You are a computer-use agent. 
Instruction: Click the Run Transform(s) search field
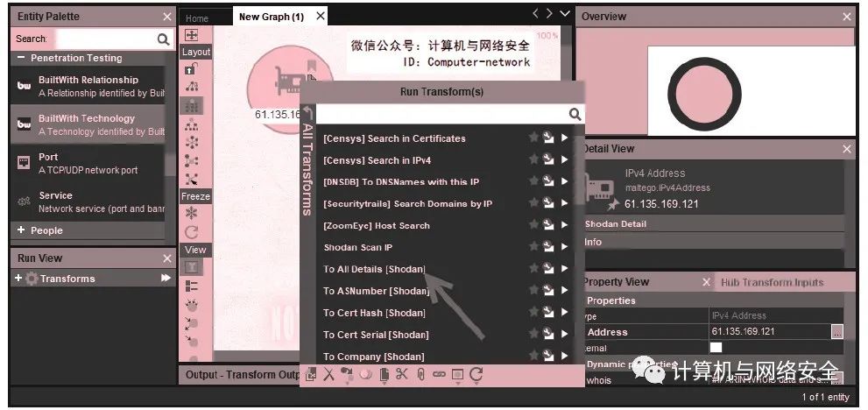coord(442,115)
